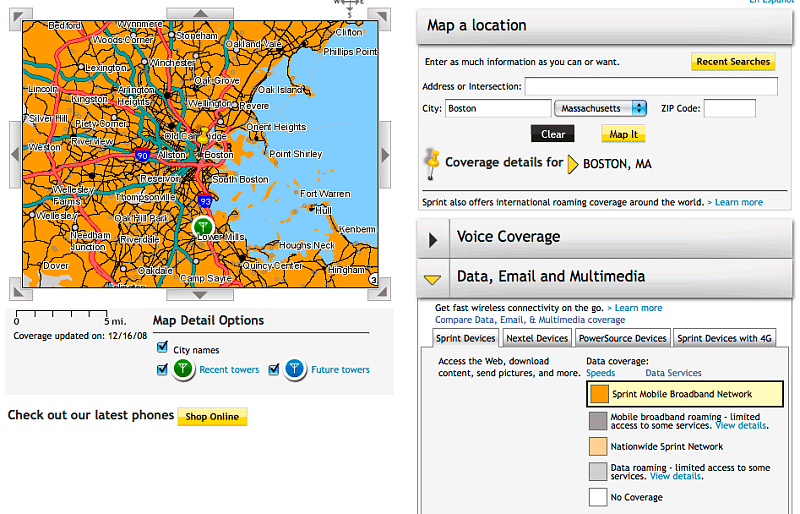800x514 pixels.
Task: Click the Quincy Center label on the map
Action: coord(272,266)
